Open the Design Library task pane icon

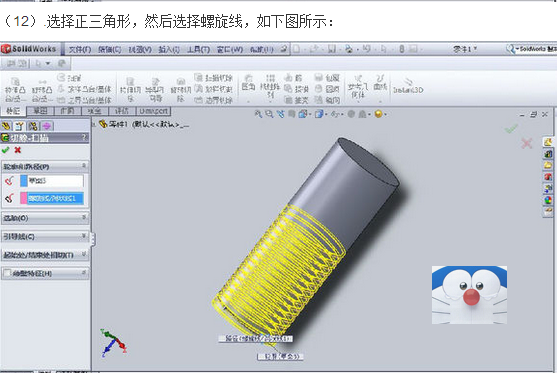(548, 154)
